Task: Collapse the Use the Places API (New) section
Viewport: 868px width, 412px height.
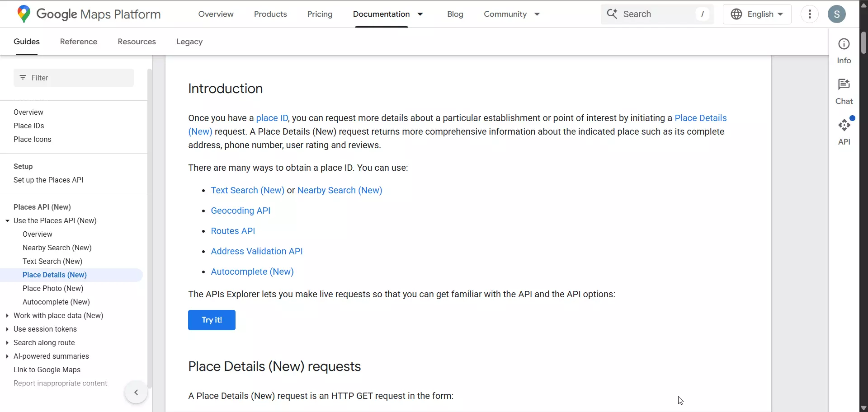Action: pyautogui.click(x=7, y=221)
